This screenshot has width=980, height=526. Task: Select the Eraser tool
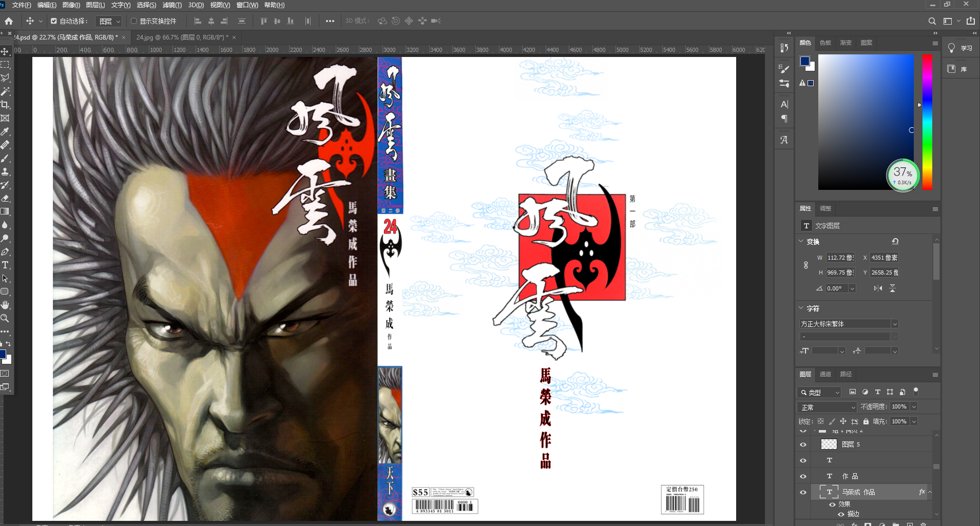coord(5,198)
